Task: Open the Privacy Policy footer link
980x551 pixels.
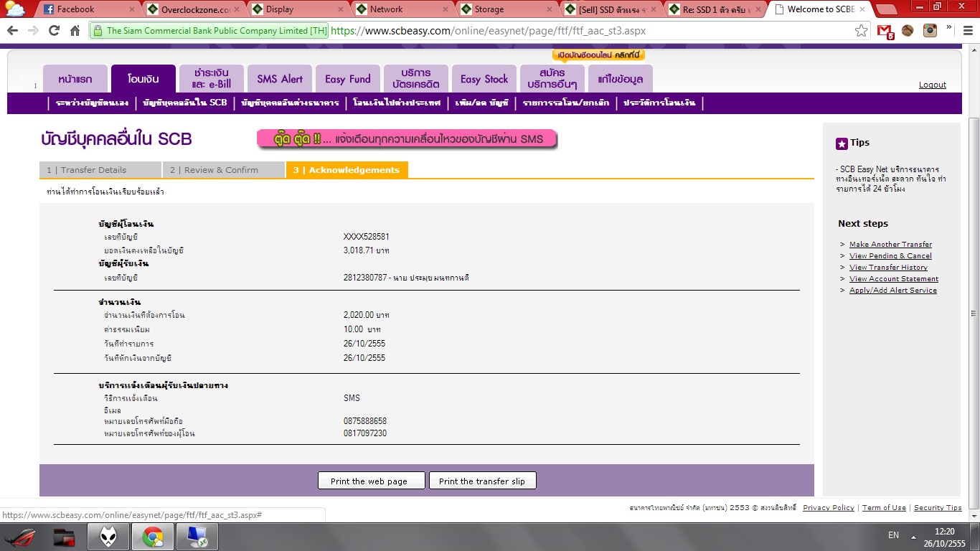Action: pyautogui.click(x=829, y=508)
